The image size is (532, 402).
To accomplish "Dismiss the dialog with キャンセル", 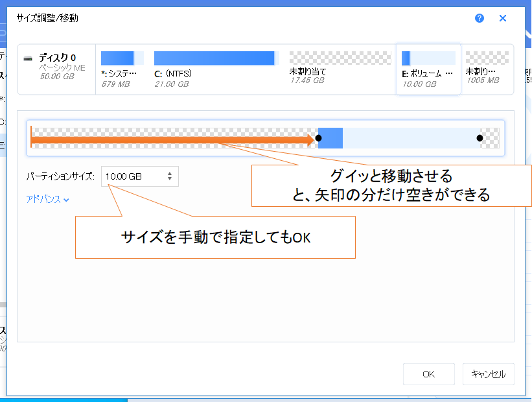I will click(488, 374).
